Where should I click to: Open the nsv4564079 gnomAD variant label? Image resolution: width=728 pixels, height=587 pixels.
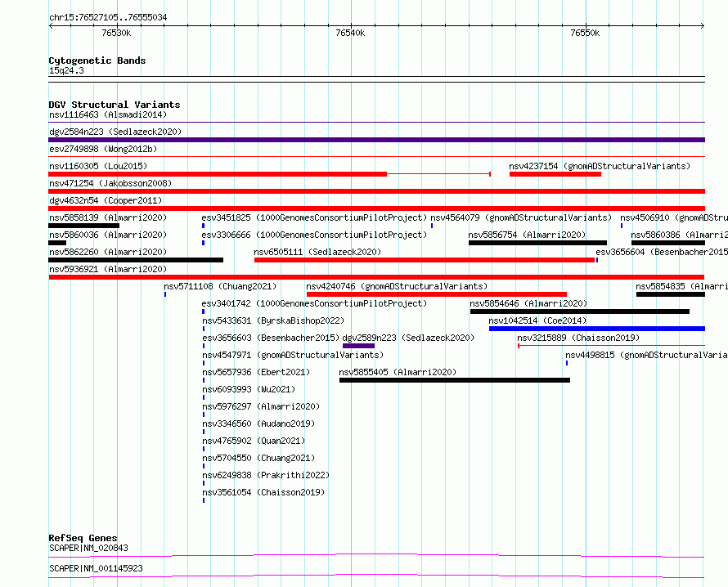click(x=521, y=217)
